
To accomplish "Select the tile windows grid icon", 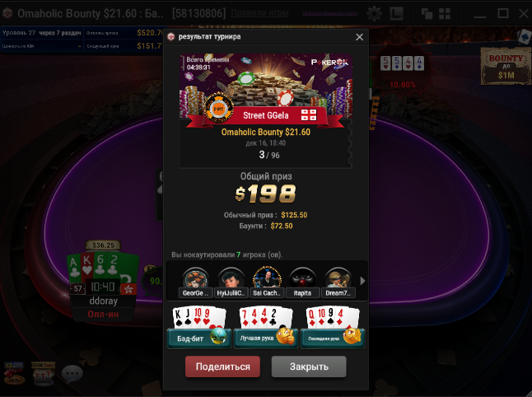I will [x=445, y=14].
